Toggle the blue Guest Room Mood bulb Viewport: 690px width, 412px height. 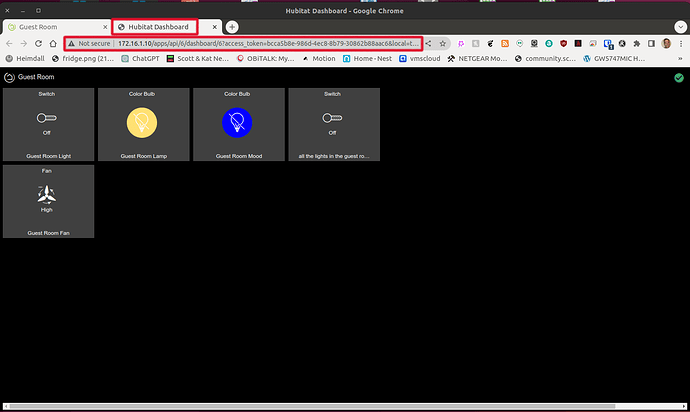(237, 121)
